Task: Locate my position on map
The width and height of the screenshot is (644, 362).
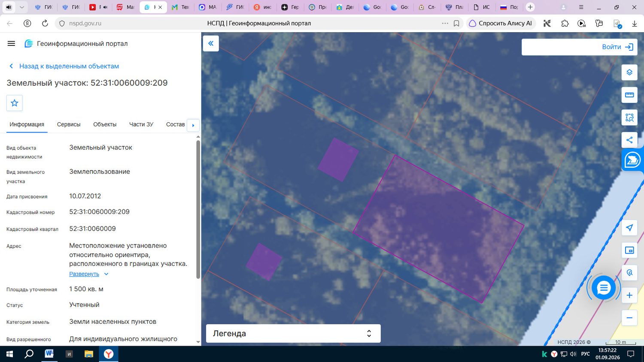Action: tap(629, 228)
